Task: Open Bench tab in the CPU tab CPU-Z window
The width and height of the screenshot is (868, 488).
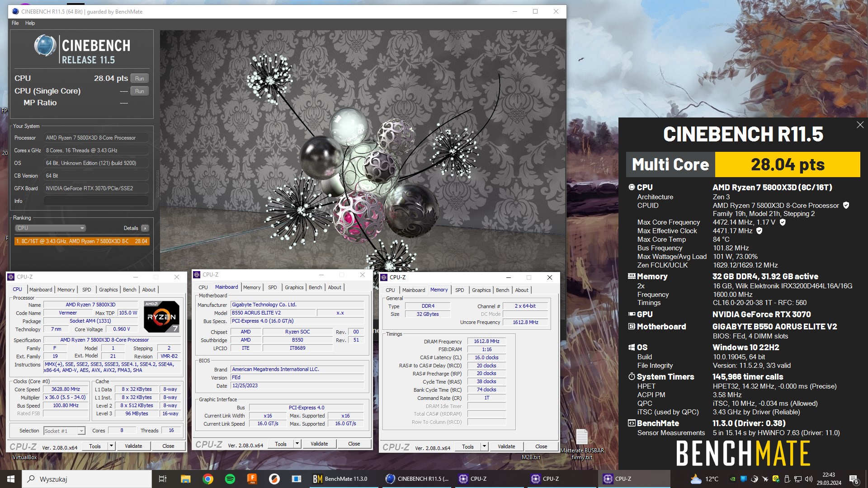Action: (x=129, y=290)
